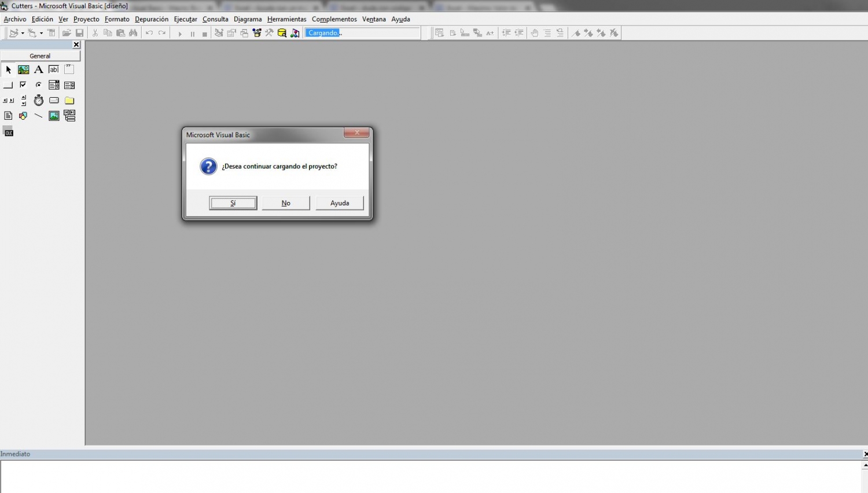Viewport: 868px width, 493px height.
Task: Select the OLE container control tool
Action: tap(8, 132)
